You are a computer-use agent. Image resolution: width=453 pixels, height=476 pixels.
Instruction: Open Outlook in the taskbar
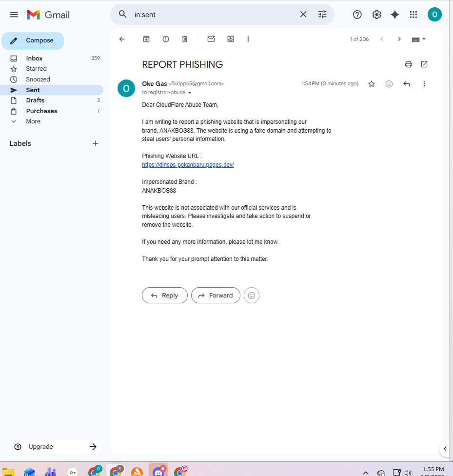coord(29,472)
